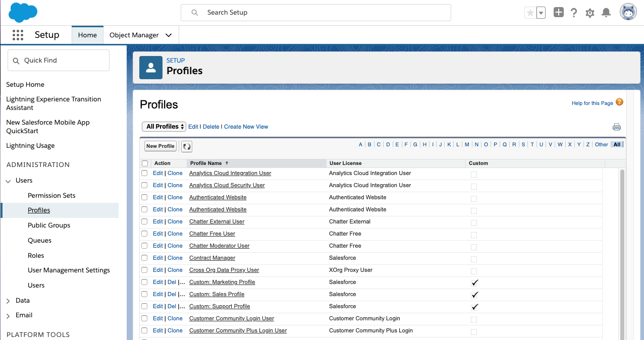Click Delete link for the view
The width and height of the screenshot is (644, 340).
click(211, 127)
